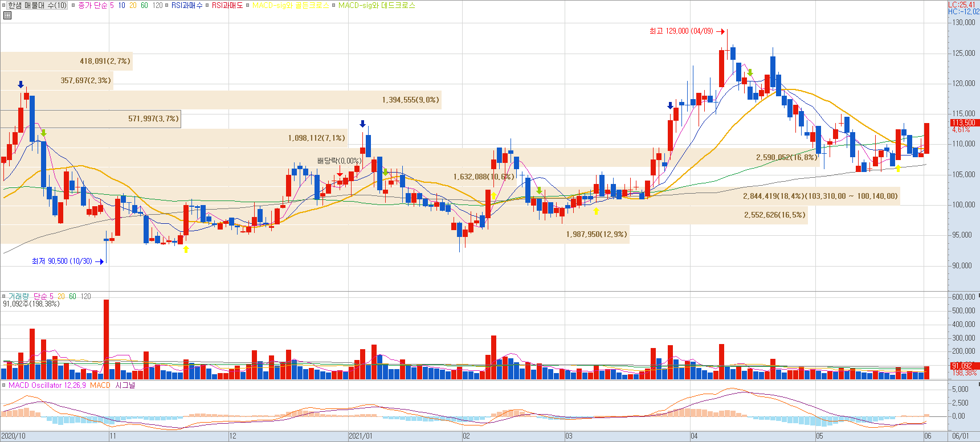Click the 06/01 date label at axis corner
Image resolution: width=980 pixels, height=442 pixels.
(961, 436)
